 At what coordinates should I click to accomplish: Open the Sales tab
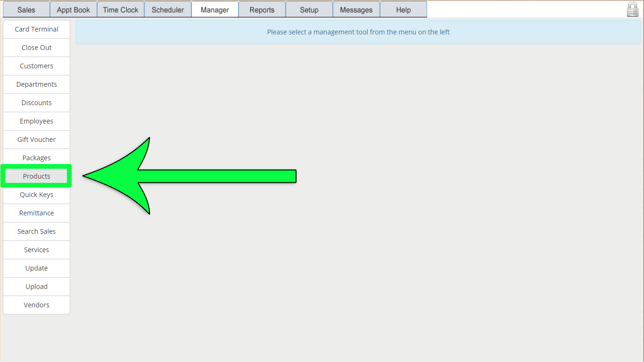pyautogui.click(x=26, y=9)
